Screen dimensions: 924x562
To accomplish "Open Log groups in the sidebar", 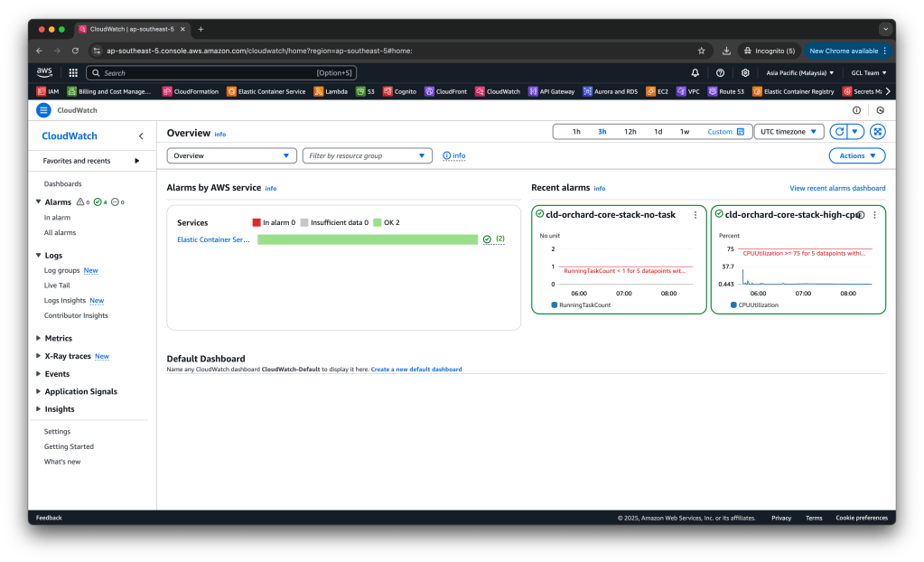I will [x=61, y=270].
